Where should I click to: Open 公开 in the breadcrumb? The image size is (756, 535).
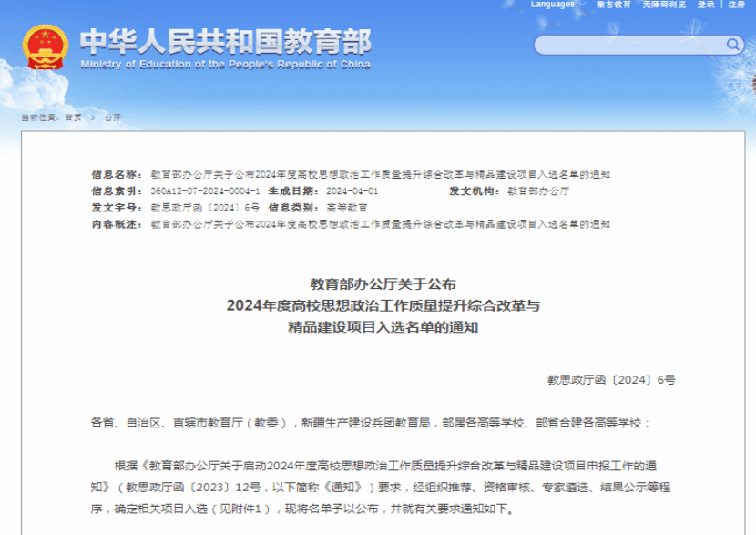113,118
